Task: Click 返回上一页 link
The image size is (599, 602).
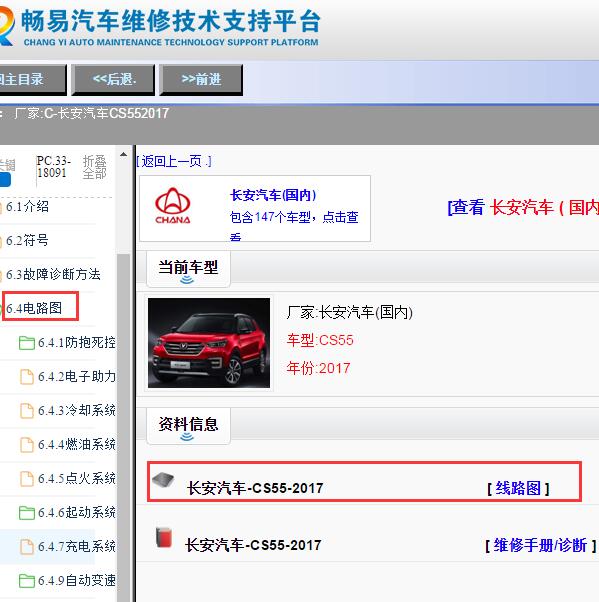Action: pos(174,161)
